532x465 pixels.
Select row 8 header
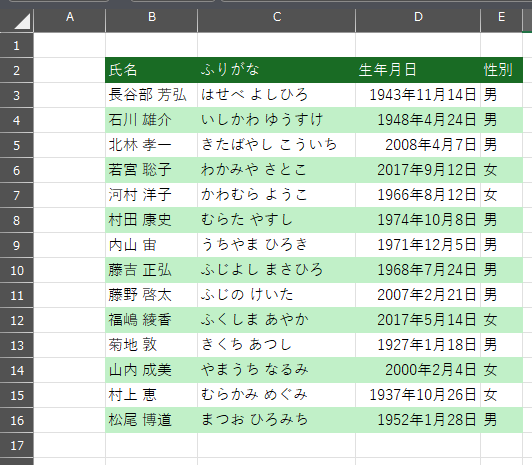17,220
